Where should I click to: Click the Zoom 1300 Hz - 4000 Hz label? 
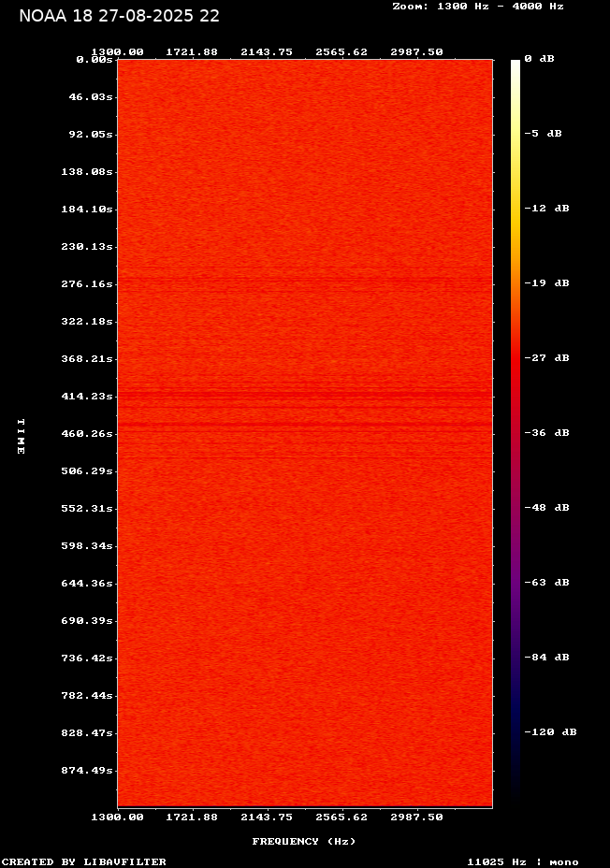(477, 6)
